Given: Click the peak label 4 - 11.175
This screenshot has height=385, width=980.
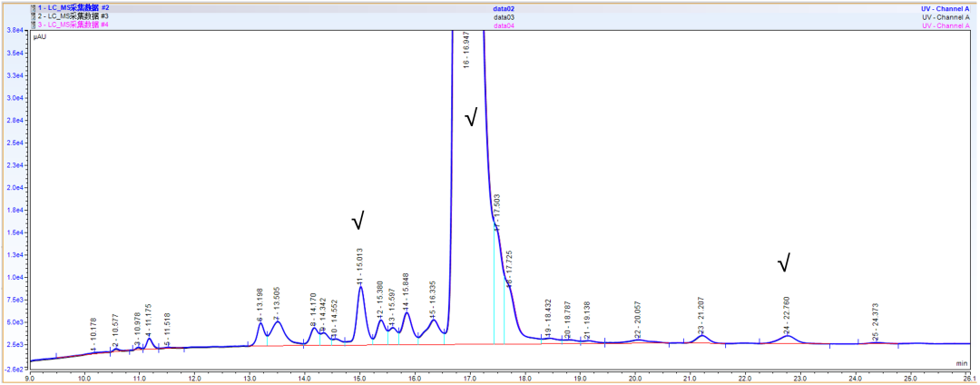Looking at the screenshot, I should tap(149, 322).
